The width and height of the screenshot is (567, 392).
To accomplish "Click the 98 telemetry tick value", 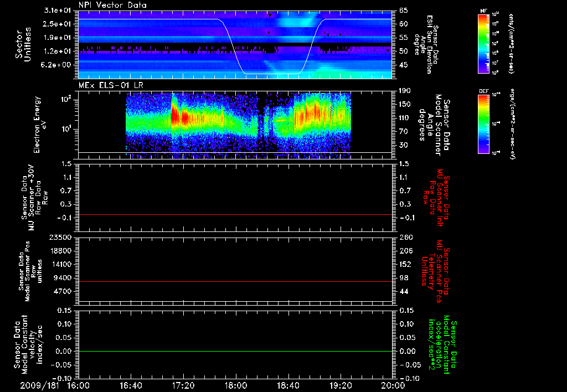I will coord(404,278).
